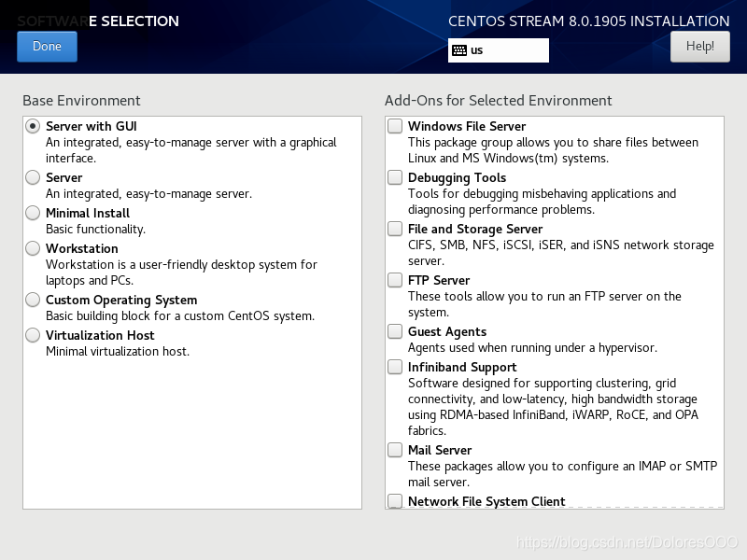Select Server with GUI radio button
The height and width of the screenshot is (560, 747).
[x=33, y=126]
